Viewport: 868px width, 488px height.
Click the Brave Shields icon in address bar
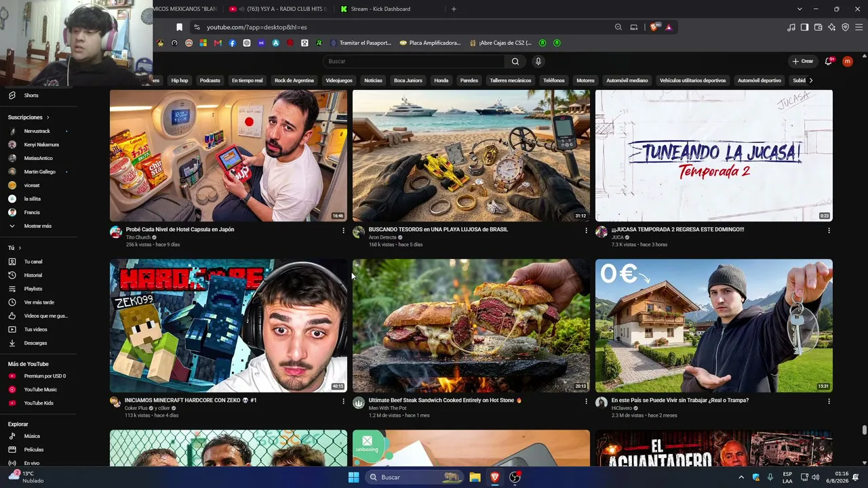pyautogui.click(x=654, y=27)
